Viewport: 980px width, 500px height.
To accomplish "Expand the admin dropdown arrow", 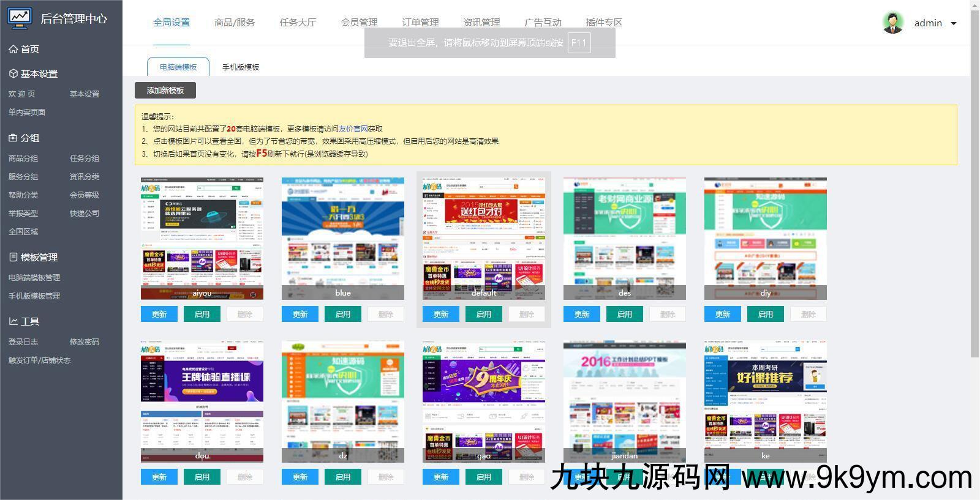I will (x=954, y=23).
